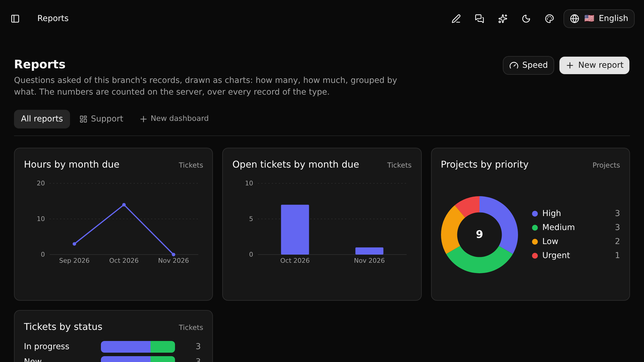
Task: Click the Oct 2026 bar
Action: (x=295, y=229)
